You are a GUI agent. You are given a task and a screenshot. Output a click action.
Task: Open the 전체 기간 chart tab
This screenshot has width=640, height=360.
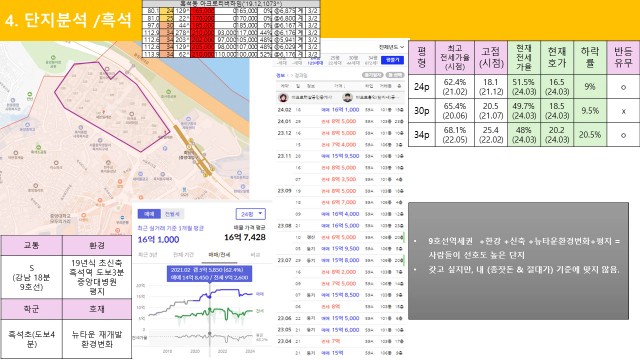(183, 255)
